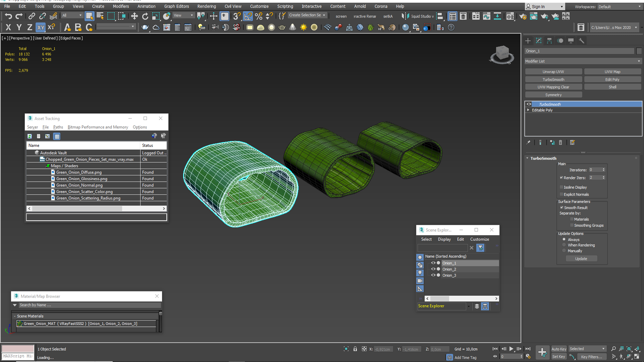Viewport: 644px width, 362px height.
Task: Click the Undo arrow icon
Action: [x=8, y=16]
